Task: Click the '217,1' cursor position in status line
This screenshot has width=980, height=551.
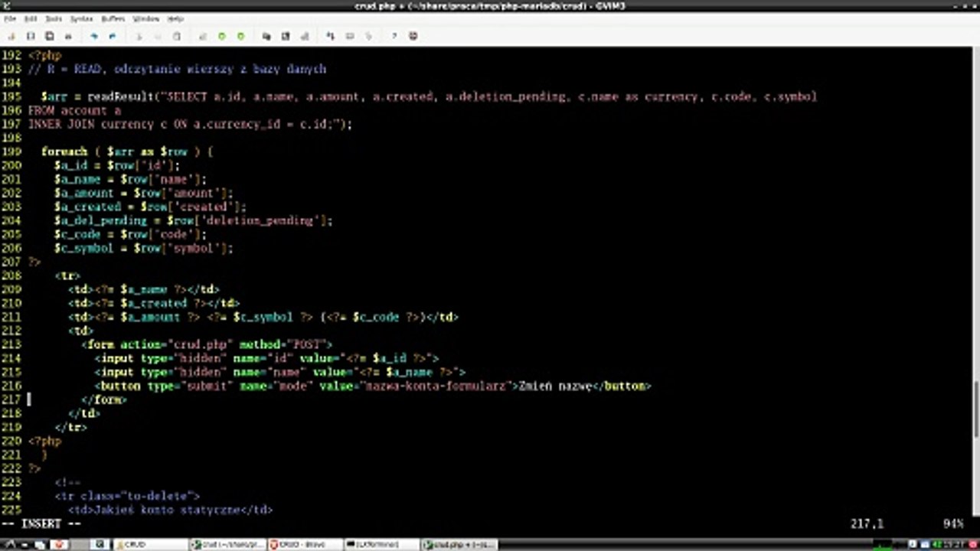Action: click(867, 524)
